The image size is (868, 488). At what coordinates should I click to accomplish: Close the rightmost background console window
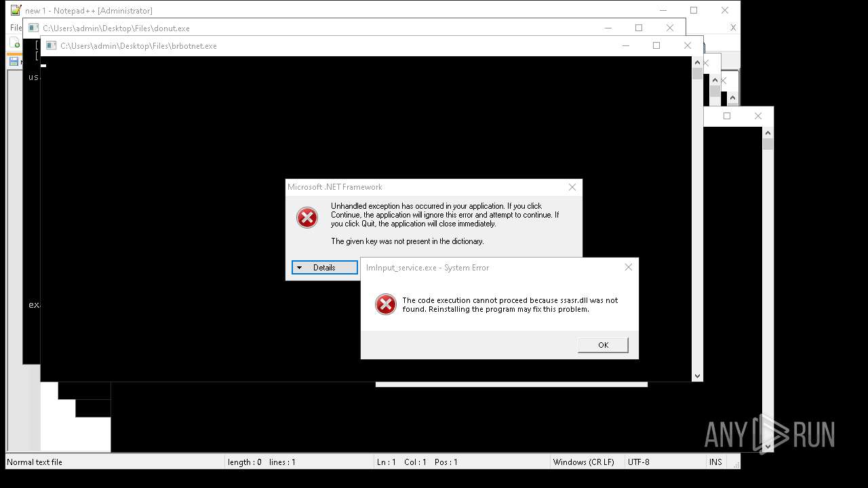758,116
